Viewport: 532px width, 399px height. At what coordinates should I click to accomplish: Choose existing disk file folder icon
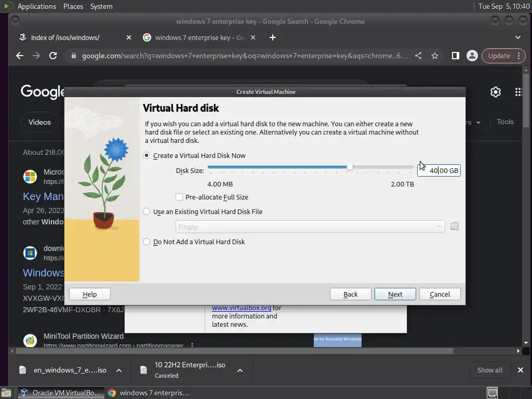coord(454,227)
